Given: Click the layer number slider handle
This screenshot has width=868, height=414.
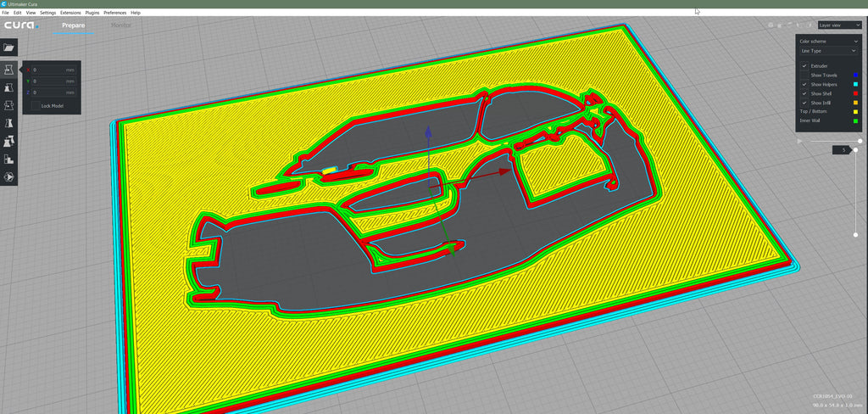Looking at the screenshot, I should pos(855,150).
